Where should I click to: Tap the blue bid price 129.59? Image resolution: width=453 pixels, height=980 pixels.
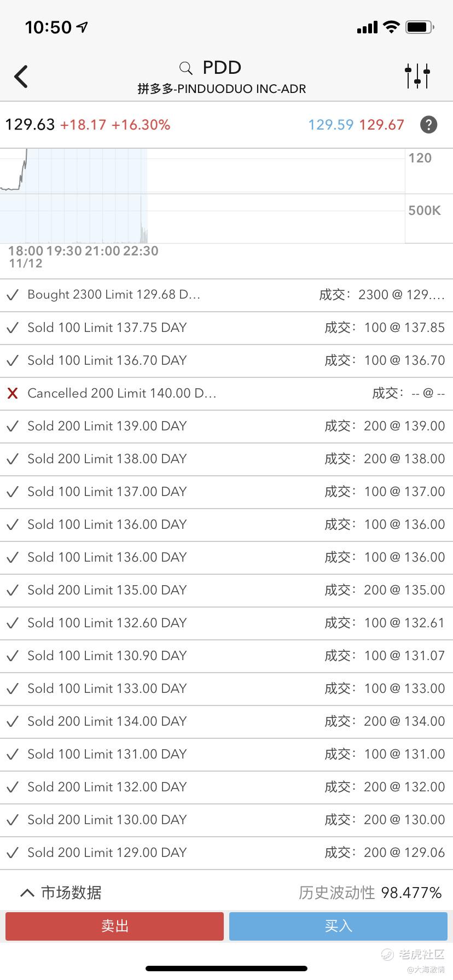click(330, 125)
